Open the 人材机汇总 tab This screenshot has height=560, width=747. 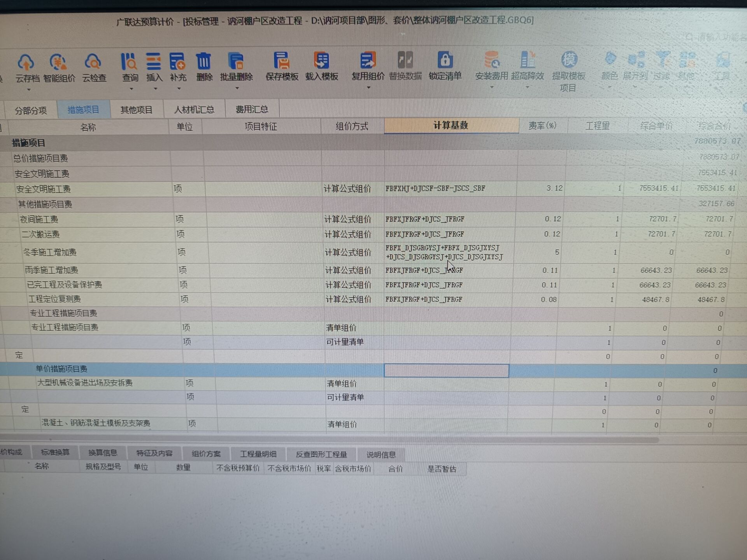pos(194,109)
